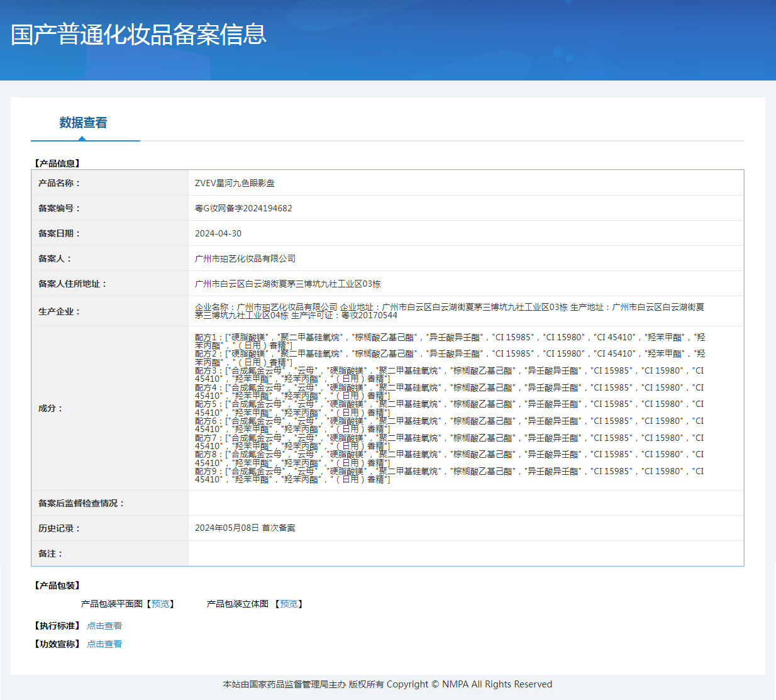Click the filing date 2024-04-30
The height and width of the screenshot is (700, 776).
coord(218,233)
